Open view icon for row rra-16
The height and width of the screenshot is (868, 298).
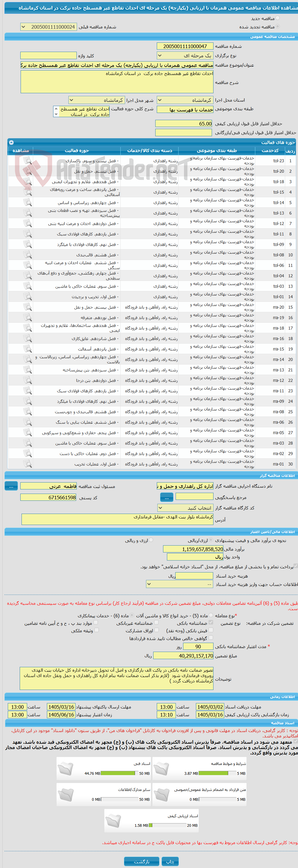27,338
